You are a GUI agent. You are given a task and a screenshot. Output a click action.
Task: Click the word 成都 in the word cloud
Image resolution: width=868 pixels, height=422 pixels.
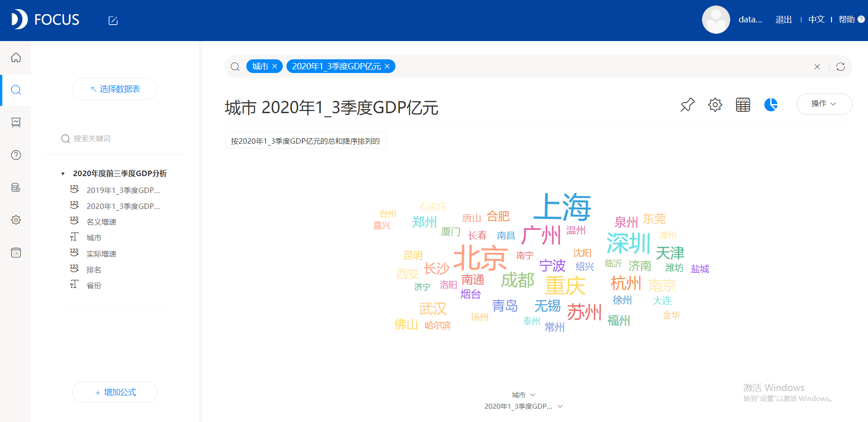(x=517, y=280)
